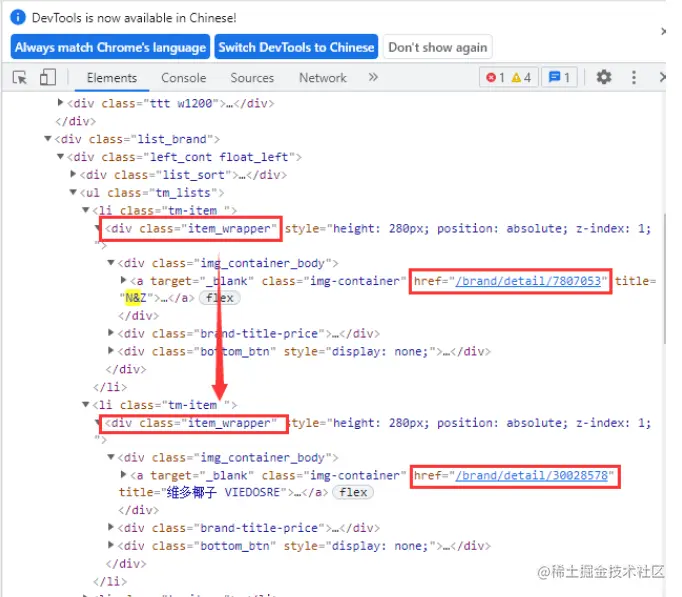Click Don't show again button
This screenshot has height=597, width=682.
pos(438,47)
